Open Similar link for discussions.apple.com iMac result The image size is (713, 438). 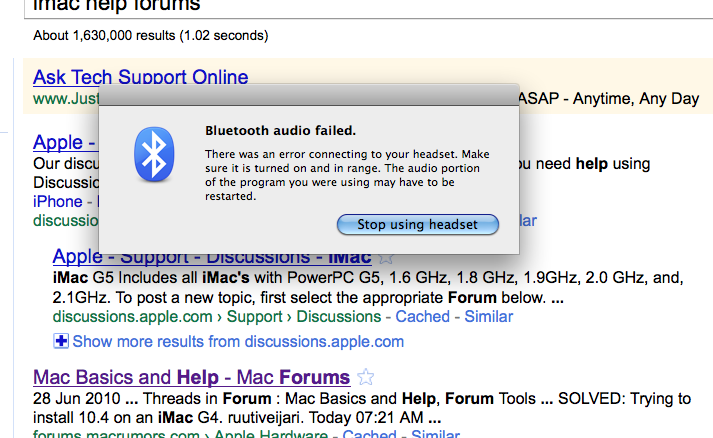point(489,316)
